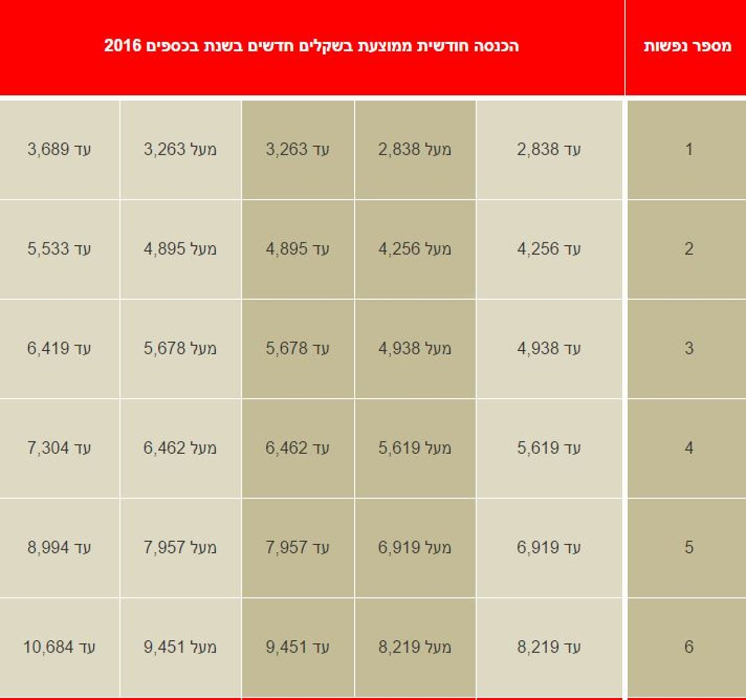The image size is (746, 700).
Task: Click the cell "מעל 4,938"
Action: coord(415,349)
